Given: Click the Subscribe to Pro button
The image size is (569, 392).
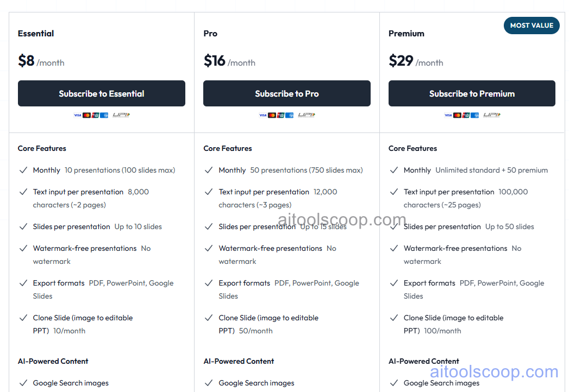Looking at the screenshot, I should [x=286, y=93].
